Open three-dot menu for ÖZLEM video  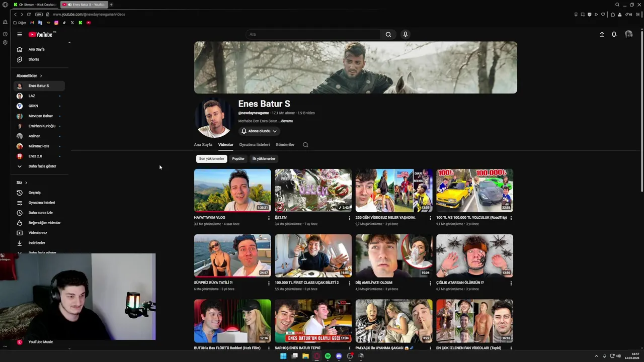(x=349, y=218)
